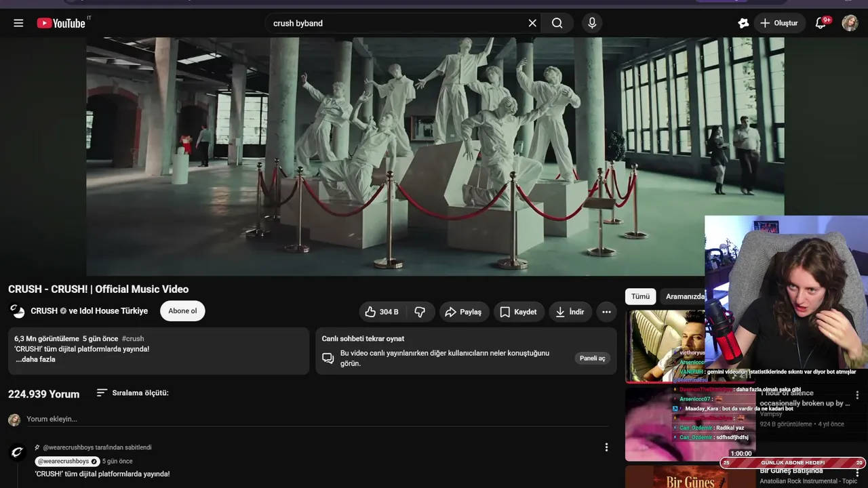The image size is (868, 488).
Task: Open the 'Bir Güneş' video thumbnail
Action: coord(690,476)
